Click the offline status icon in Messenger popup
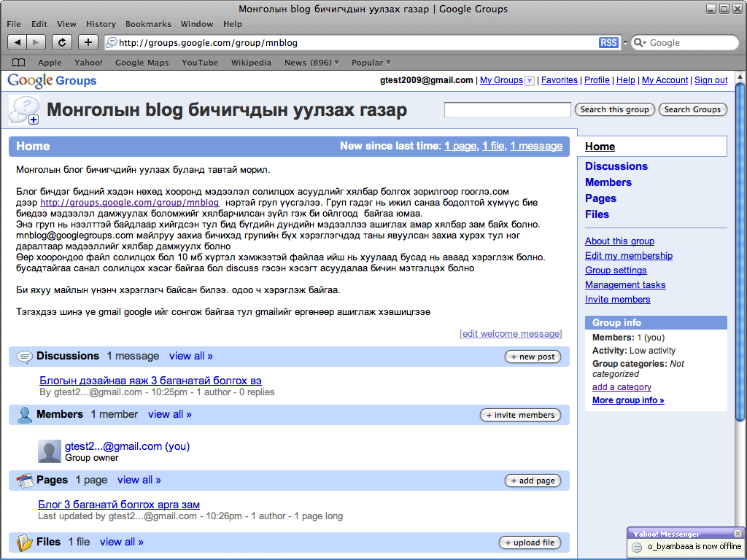This screenshot has height=560, width=747. click(636, 548)
